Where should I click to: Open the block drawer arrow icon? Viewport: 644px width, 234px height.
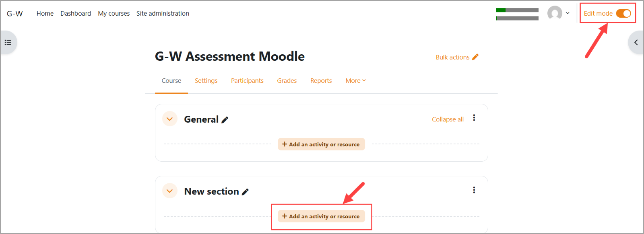(636, 42)
